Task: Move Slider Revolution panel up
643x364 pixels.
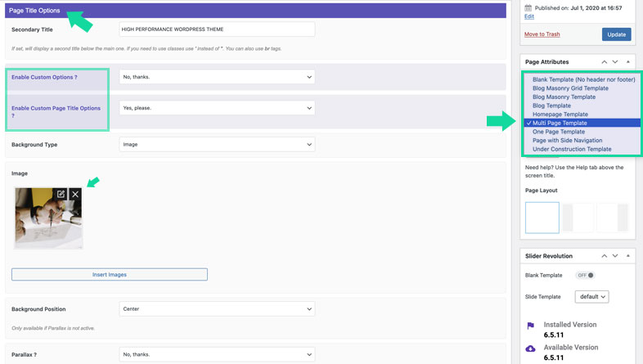Action: [x=605, y=256]
